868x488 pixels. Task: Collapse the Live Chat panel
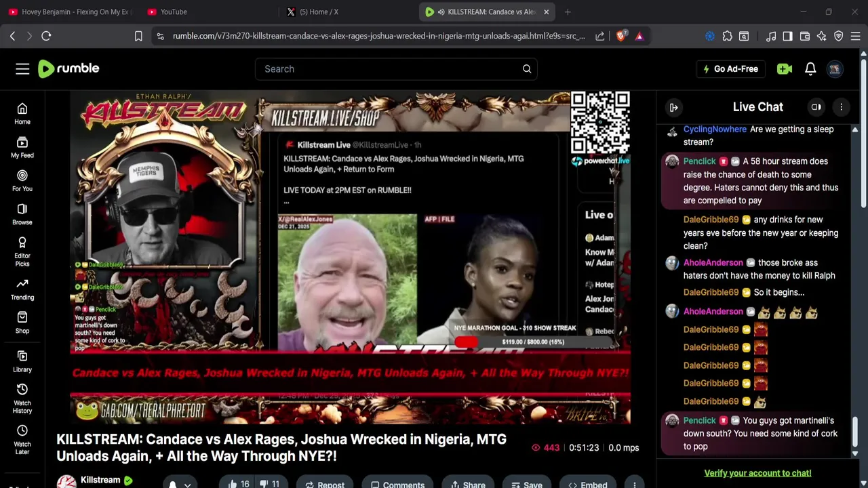(x=673, y=107)
